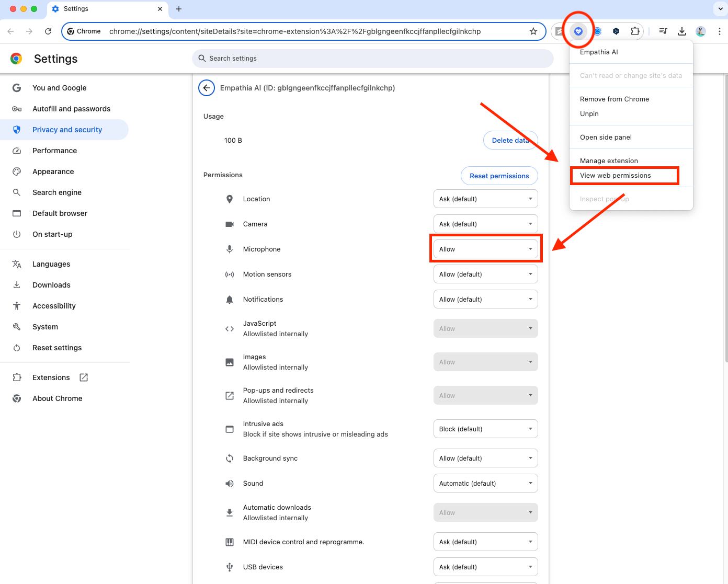This screenshot has height=584, width=728.
Task: Open the user profile avatar
Action: click(x=701, y=31)
